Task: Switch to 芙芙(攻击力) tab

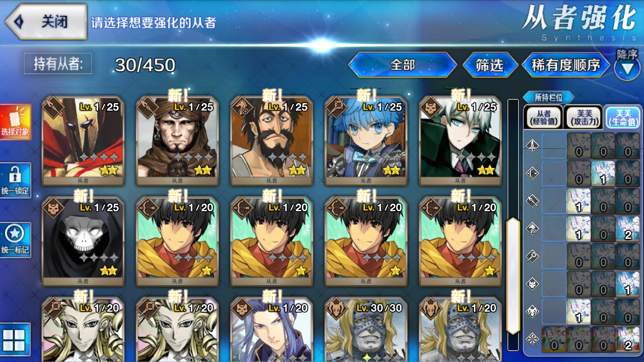Action: [x=583, y=118]
